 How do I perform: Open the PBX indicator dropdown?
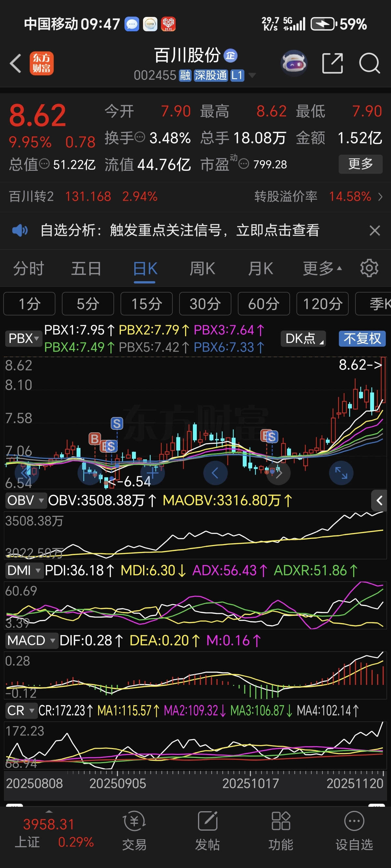click(x=23, y=338)
